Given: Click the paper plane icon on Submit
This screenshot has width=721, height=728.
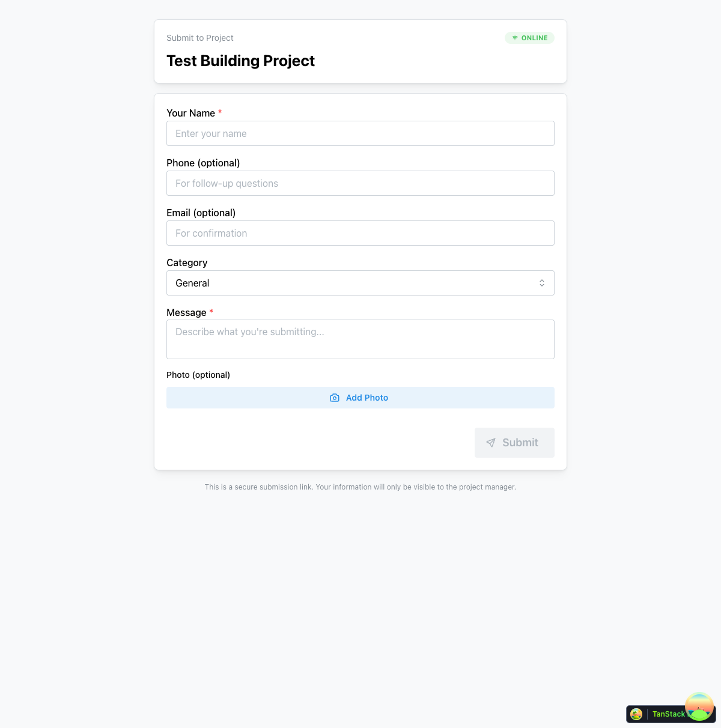Looking at the screenshot, I should click(491, 442).
